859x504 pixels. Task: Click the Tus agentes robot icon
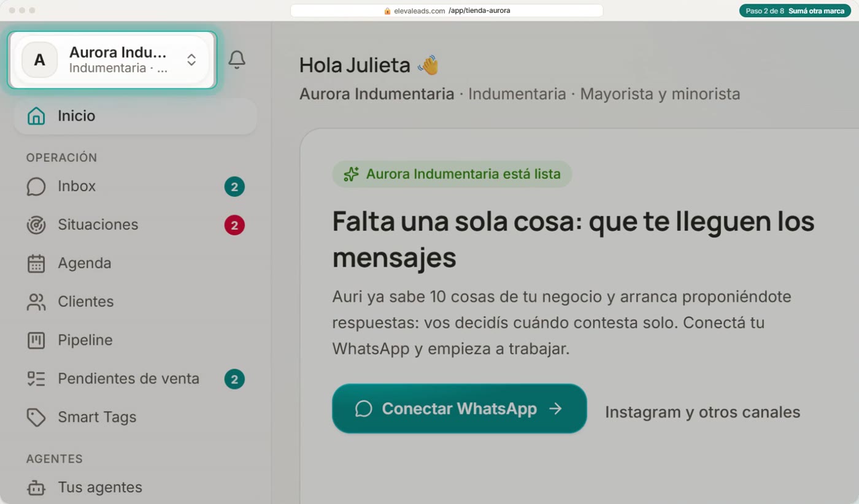click(36, 488)
